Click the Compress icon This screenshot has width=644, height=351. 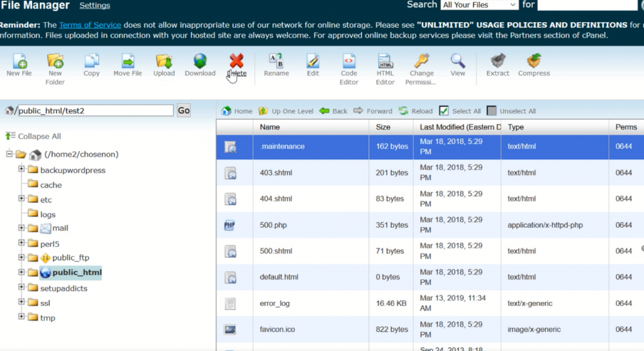534,61
